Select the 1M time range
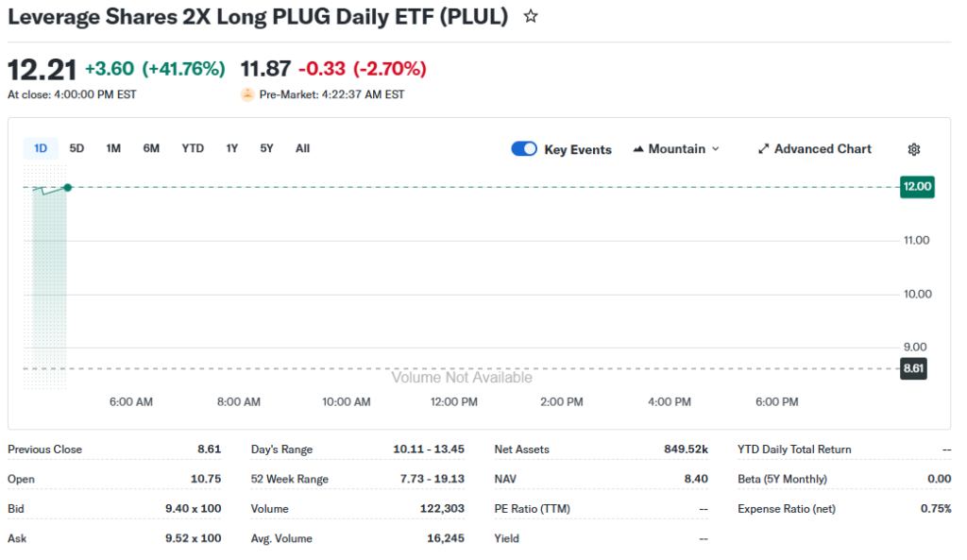 click(113, 148)
